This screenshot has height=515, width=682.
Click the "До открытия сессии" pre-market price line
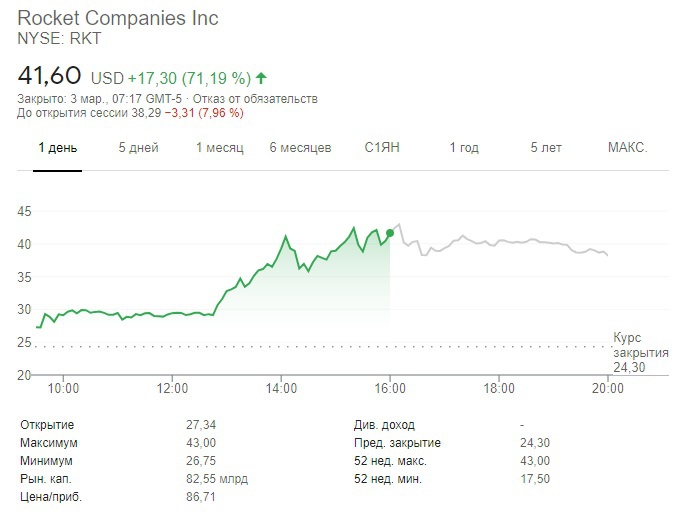(130, 113)
